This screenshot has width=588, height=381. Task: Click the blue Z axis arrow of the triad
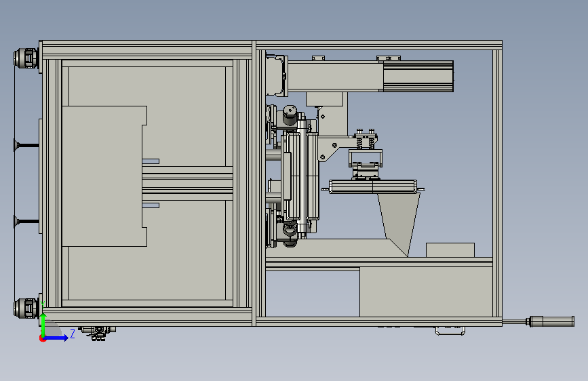tap(56, 338)
